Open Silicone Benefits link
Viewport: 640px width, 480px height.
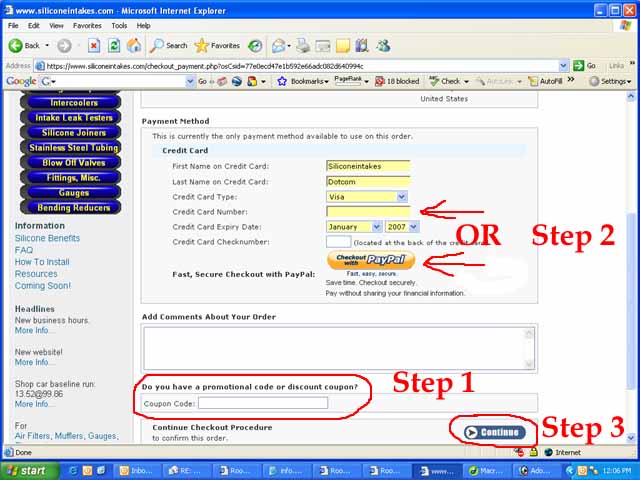click(x=47, y=238)
